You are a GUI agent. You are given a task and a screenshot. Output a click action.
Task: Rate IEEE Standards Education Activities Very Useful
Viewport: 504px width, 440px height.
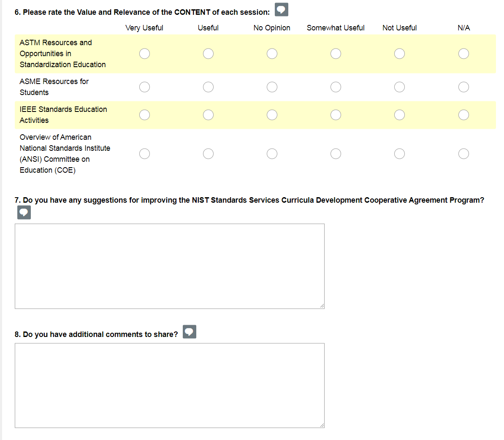tap(144, 115)
